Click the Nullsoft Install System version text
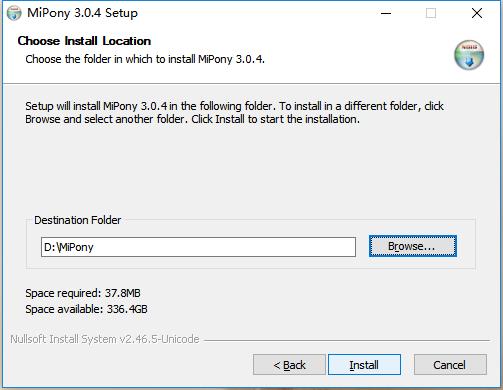 coord(105,339)
